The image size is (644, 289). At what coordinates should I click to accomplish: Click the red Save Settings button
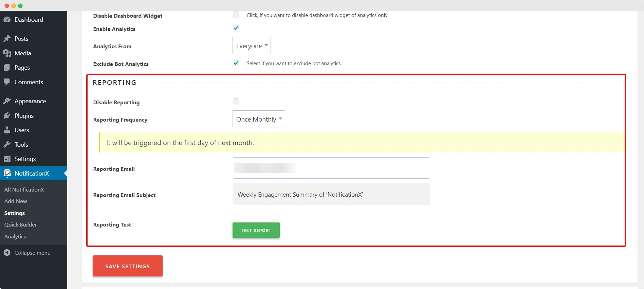click(x=128, y=266)
